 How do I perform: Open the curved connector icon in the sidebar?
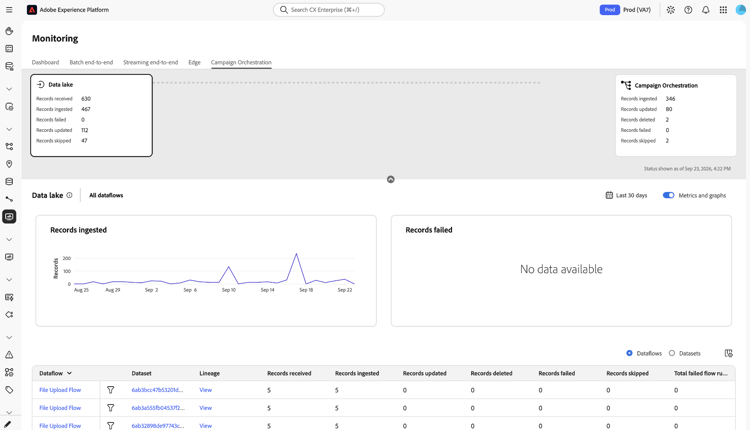9,199
